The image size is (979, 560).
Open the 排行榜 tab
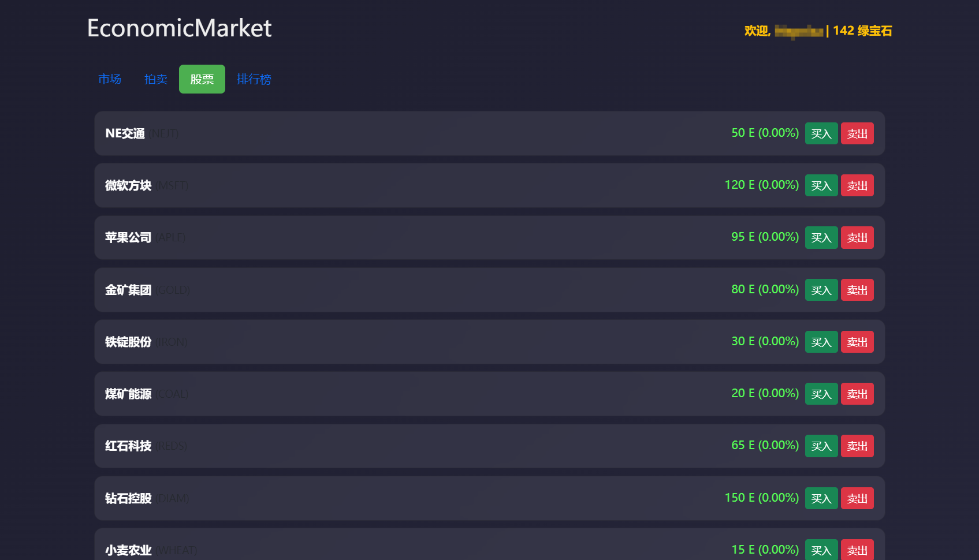254,79
